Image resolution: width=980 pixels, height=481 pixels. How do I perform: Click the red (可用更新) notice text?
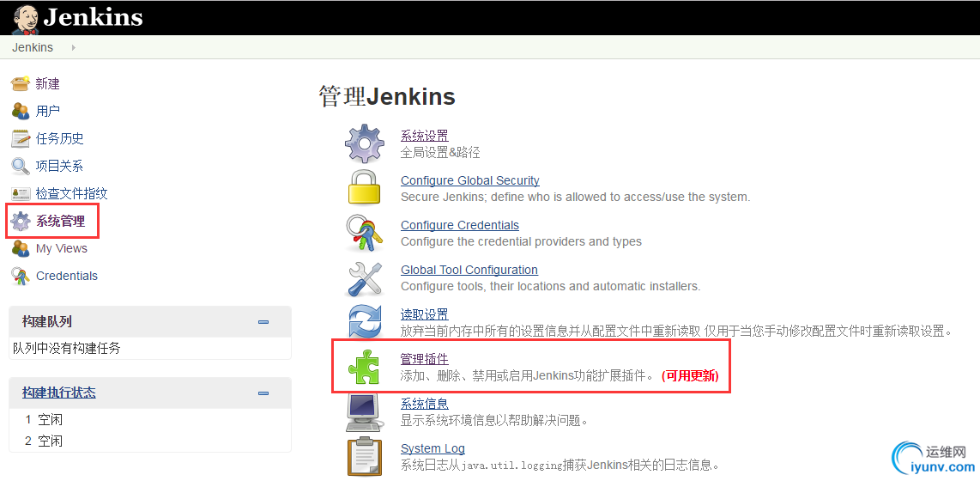(x=690, y=376)
